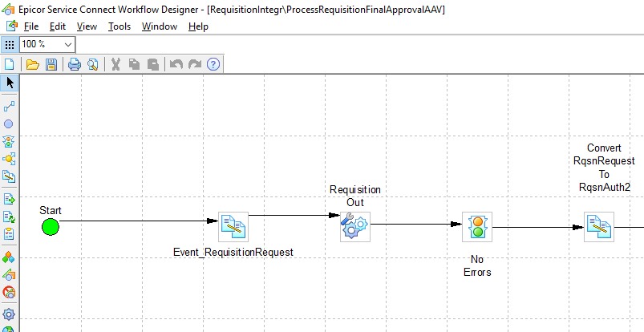Open the File menu
The width and height of the screenshot is (644, 332).
pyautogui.click(x=31, y=26)
